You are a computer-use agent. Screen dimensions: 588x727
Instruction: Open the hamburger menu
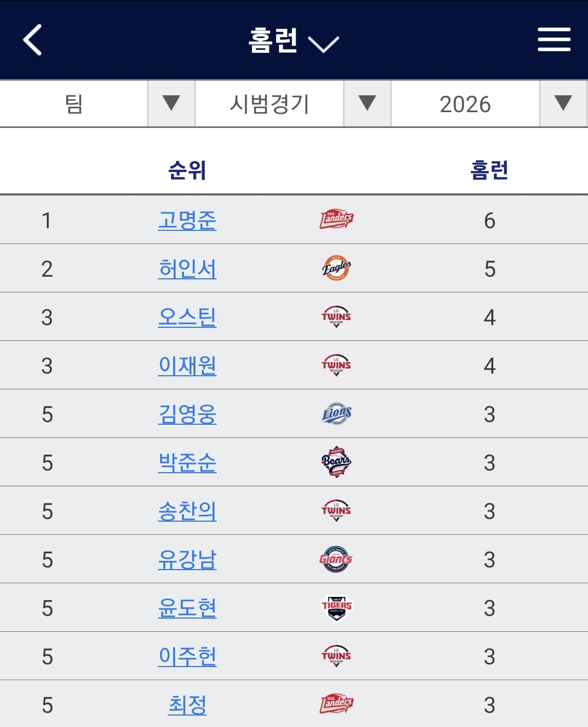(554, 40)
